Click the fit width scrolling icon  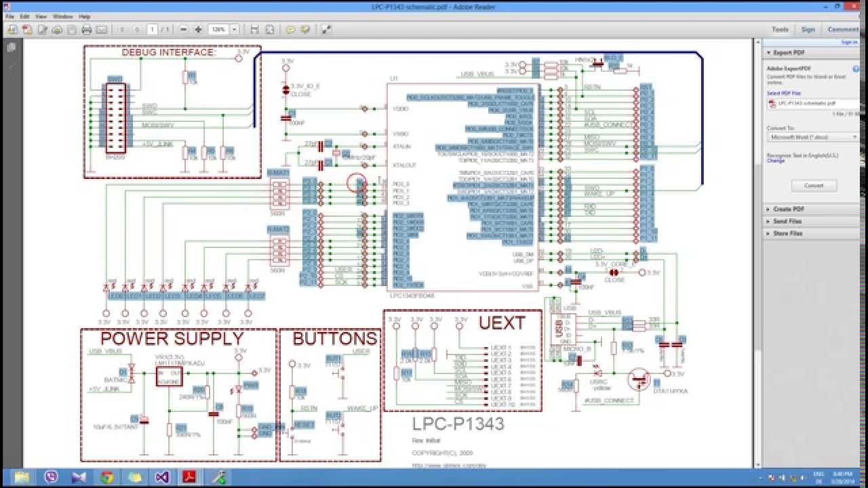click(254, 30)
